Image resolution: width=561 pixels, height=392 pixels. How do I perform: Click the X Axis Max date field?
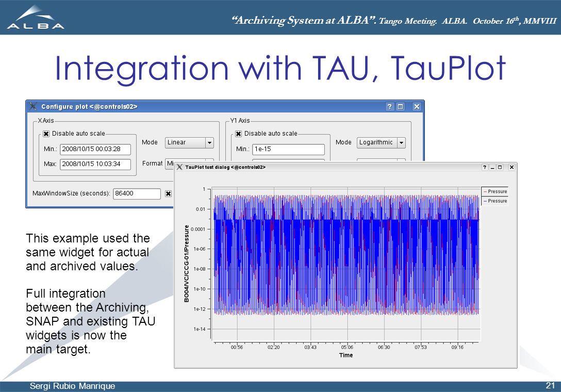pos(95,164)
